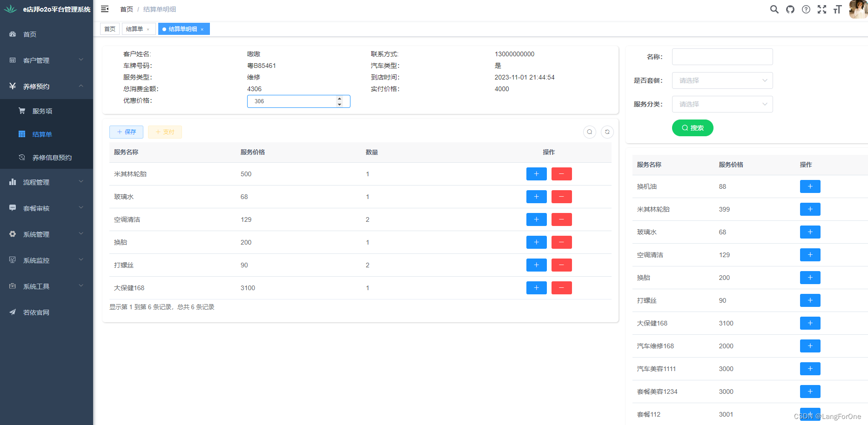The image size is (868, 425).
Task: Open the user avatar menu
Action: coord(858,9)
